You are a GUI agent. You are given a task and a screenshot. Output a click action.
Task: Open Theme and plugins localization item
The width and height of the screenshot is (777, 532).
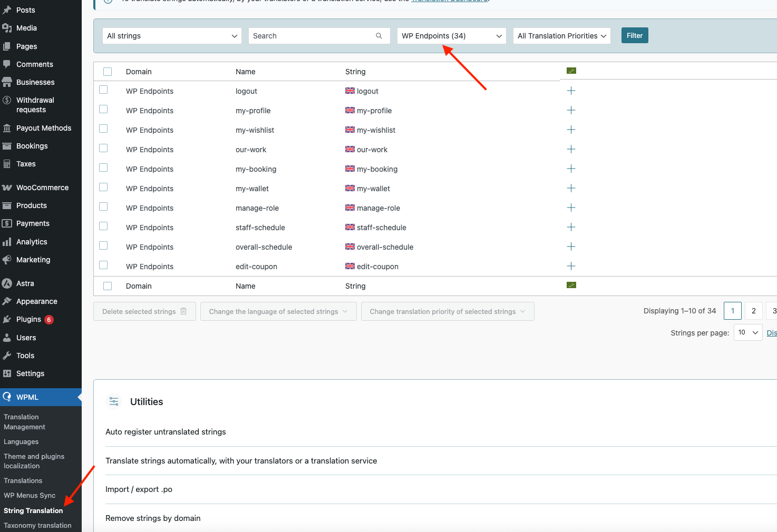[34, 461]
